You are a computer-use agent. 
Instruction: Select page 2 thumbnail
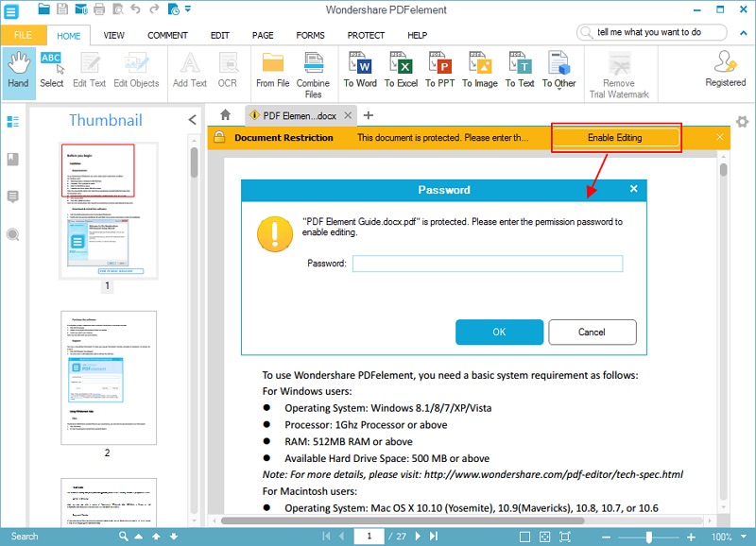pyautogui.click(x=109, y=378)
